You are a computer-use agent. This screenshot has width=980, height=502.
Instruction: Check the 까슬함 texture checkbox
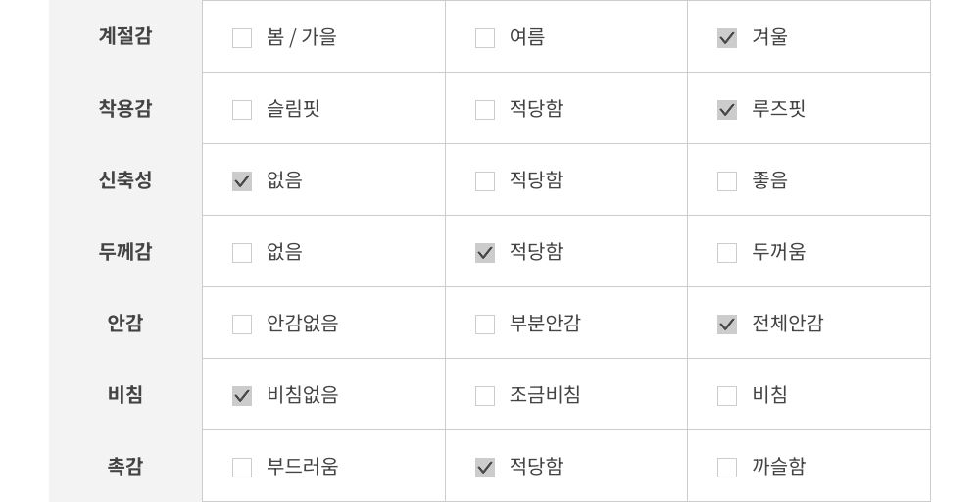(x=727, y=468)
